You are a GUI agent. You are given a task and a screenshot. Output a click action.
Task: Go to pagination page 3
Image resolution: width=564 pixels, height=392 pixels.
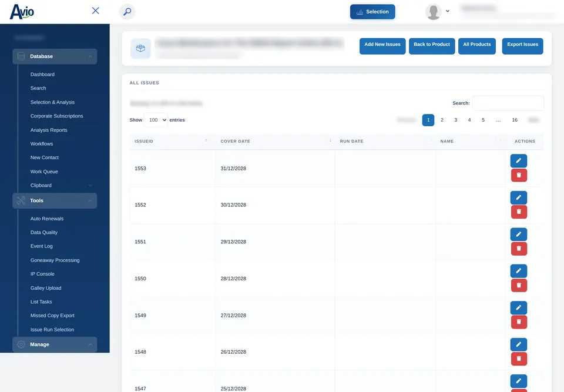click(x=456, y=120)
